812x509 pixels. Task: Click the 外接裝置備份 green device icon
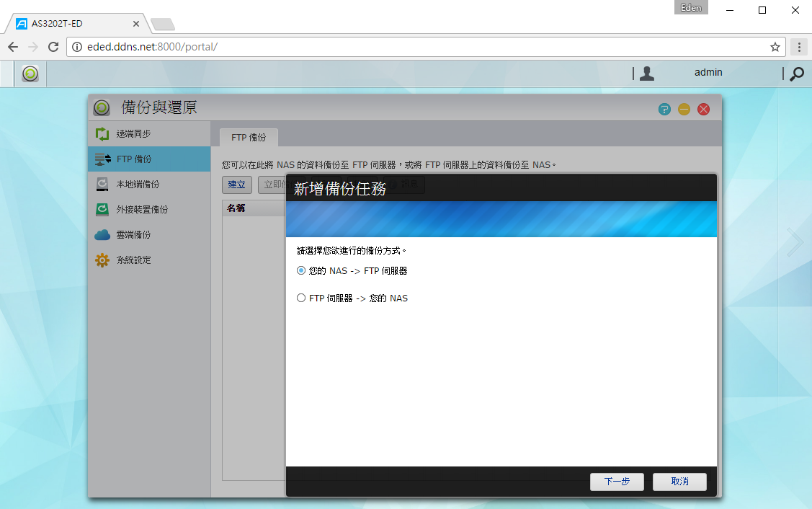point(102,209)
